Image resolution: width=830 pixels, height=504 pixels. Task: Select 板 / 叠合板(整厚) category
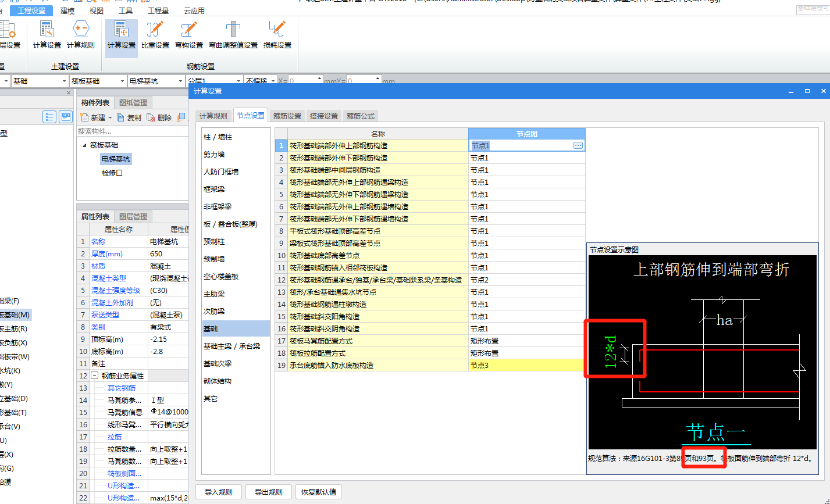pos(236,224)
